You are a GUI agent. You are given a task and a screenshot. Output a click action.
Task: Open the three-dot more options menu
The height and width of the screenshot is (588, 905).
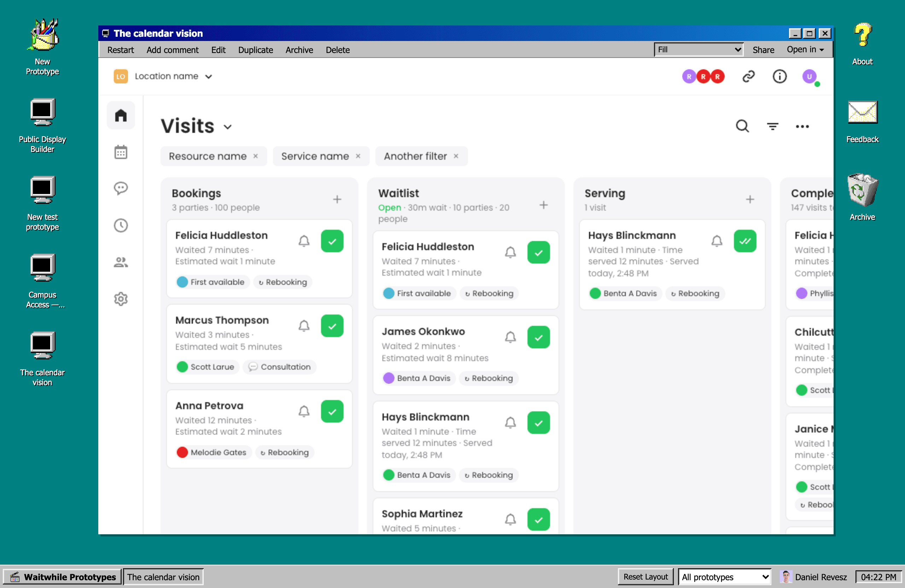point(802,126)
